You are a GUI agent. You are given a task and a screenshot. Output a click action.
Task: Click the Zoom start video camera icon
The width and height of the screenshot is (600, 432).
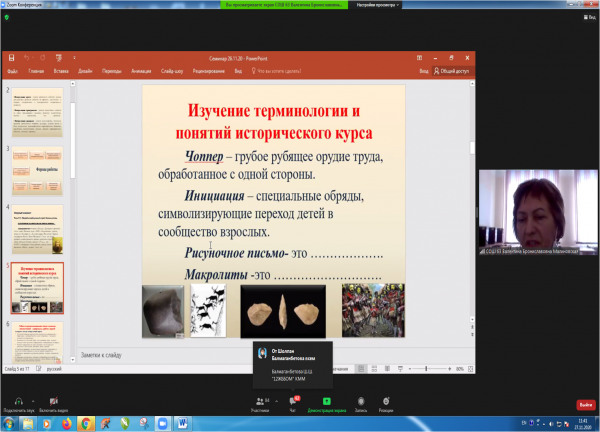pos(53,400)
